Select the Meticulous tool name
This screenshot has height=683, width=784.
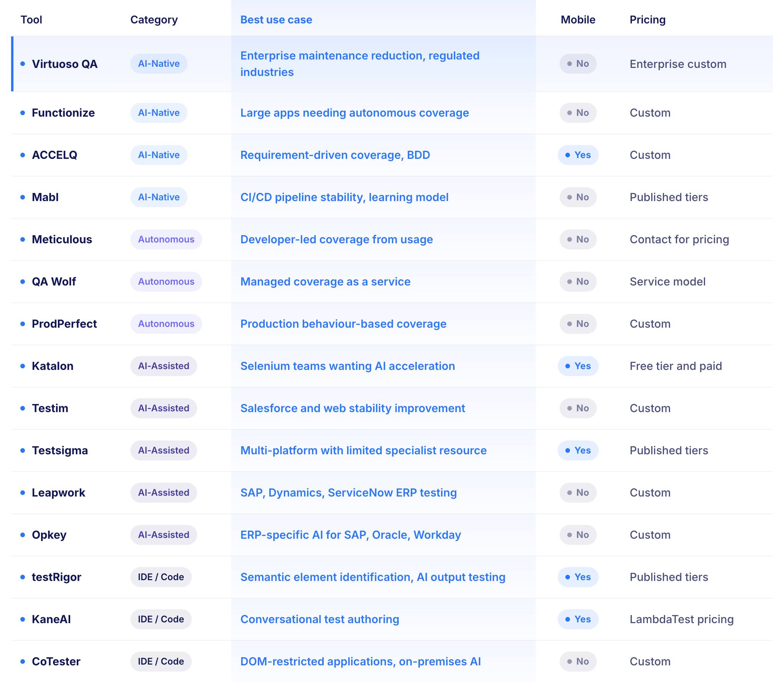click(x=62, y=239)
